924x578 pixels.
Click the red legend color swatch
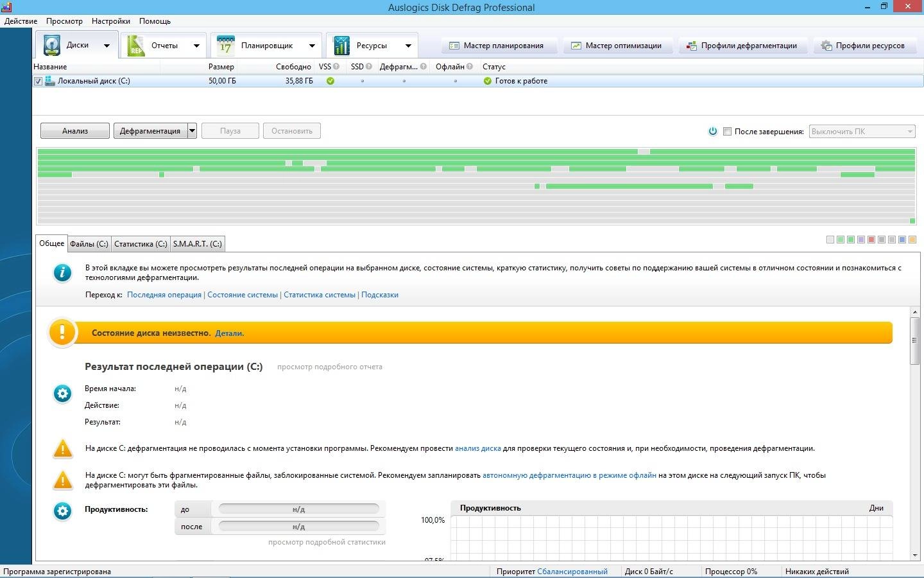pos(871,240)
